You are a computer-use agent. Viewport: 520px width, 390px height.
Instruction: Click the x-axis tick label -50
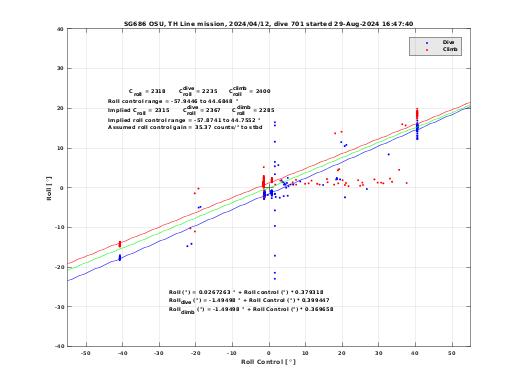(x=86, y=353)
